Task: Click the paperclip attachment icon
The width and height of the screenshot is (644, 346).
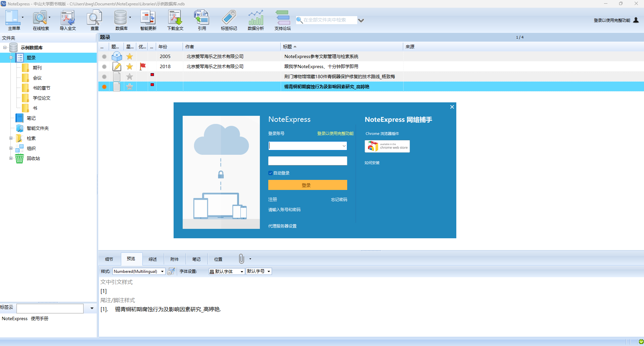Action: [241, 259]
